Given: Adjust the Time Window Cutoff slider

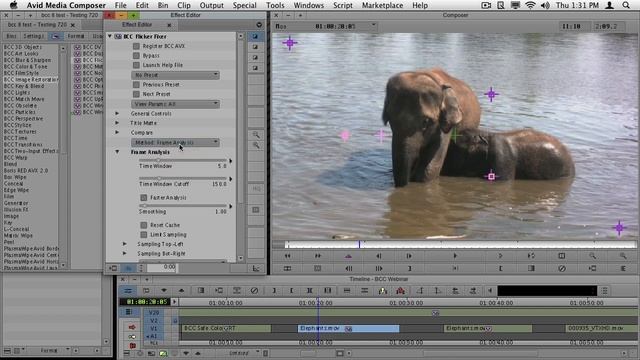Looking at the screenshot, I should [183, 178].
